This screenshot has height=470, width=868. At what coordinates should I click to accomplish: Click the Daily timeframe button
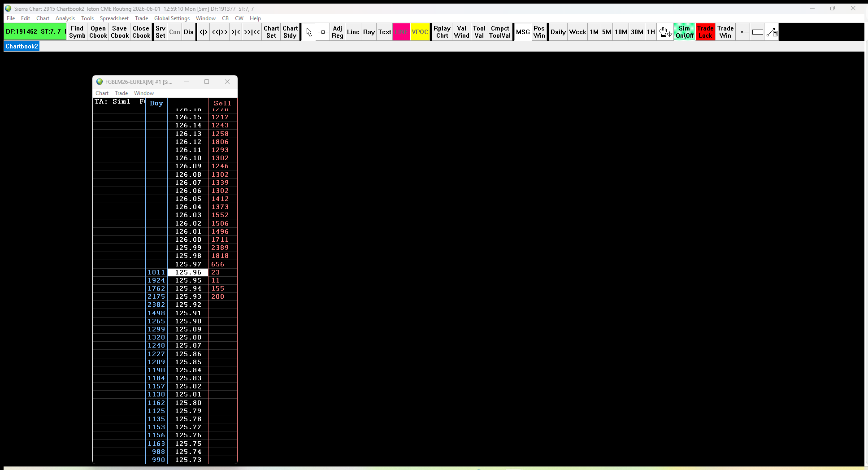[558, 32]
